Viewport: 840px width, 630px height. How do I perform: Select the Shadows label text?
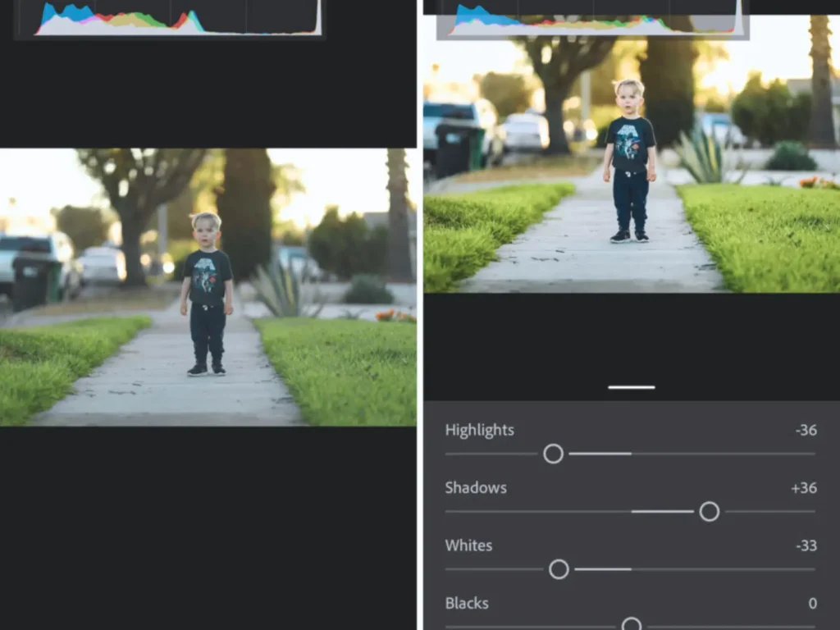pyautogui.click(x=476, y=487)
